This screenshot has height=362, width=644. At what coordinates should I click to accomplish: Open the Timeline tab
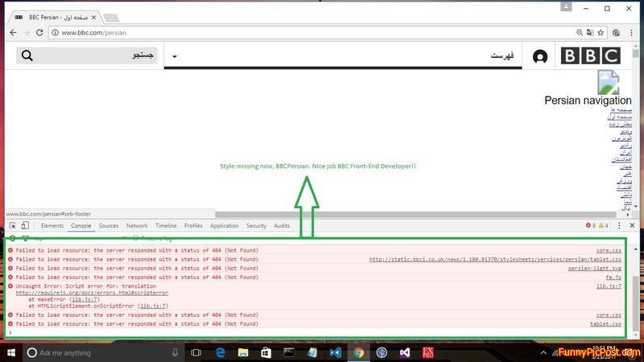tap(166, 225)
